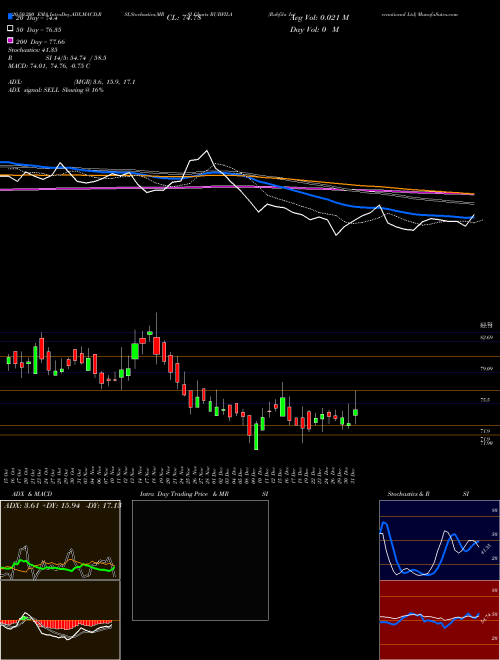Click the last green candlestick dated 31 Dec

click(x=356, y=412)
